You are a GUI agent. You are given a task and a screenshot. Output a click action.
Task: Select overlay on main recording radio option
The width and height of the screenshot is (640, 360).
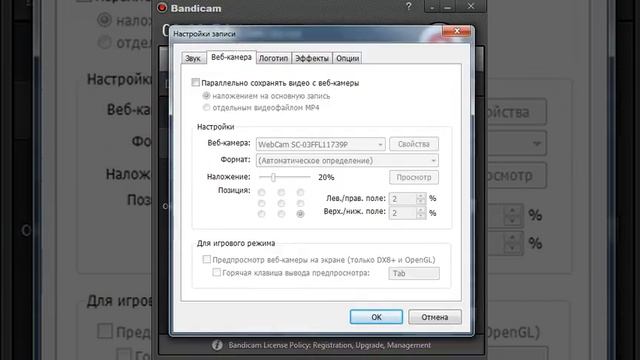tap(206, 96)
